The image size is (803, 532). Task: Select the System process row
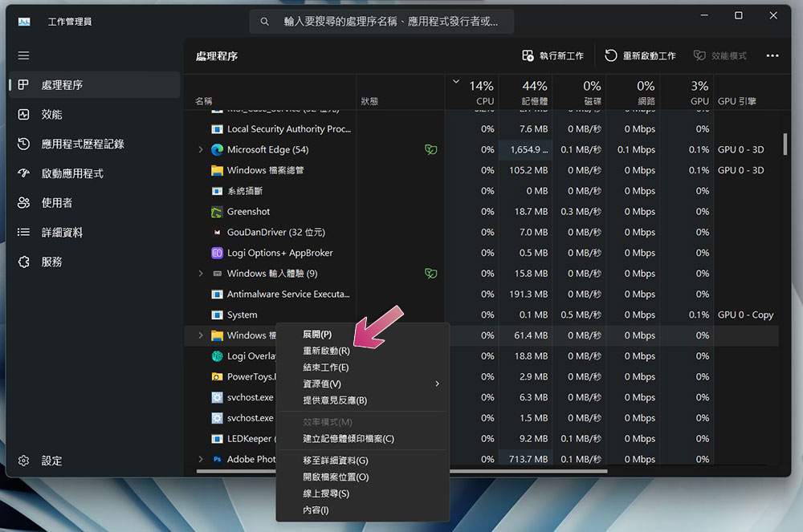tap(481, 315)
